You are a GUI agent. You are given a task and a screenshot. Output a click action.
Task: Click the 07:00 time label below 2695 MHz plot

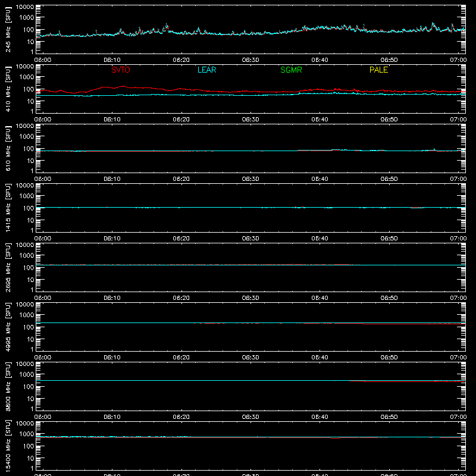tap(458, 298)
